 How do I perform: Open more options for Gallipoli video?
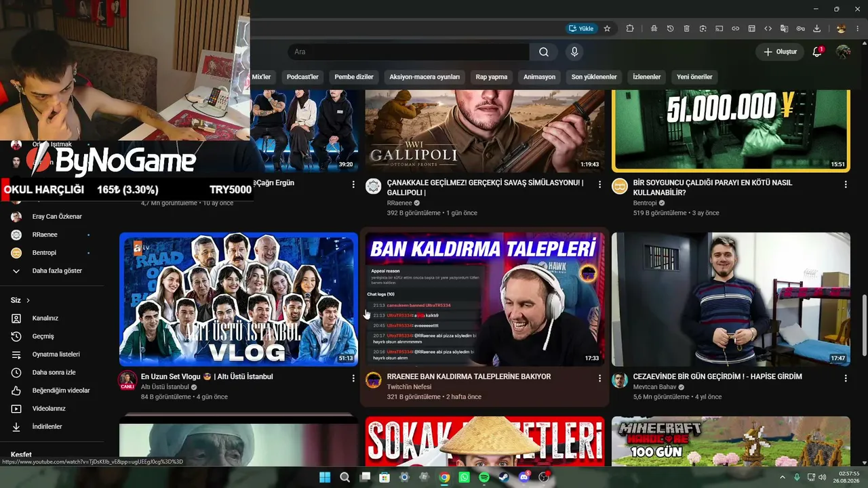599,184
